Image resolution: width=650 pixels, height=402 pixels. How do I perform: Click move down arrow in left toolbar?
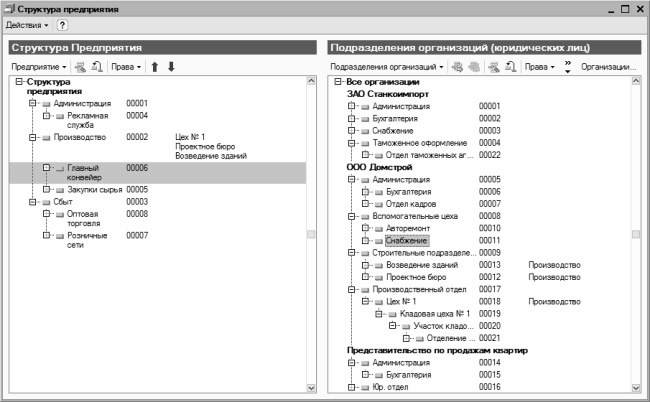click(x=171, y=67)
